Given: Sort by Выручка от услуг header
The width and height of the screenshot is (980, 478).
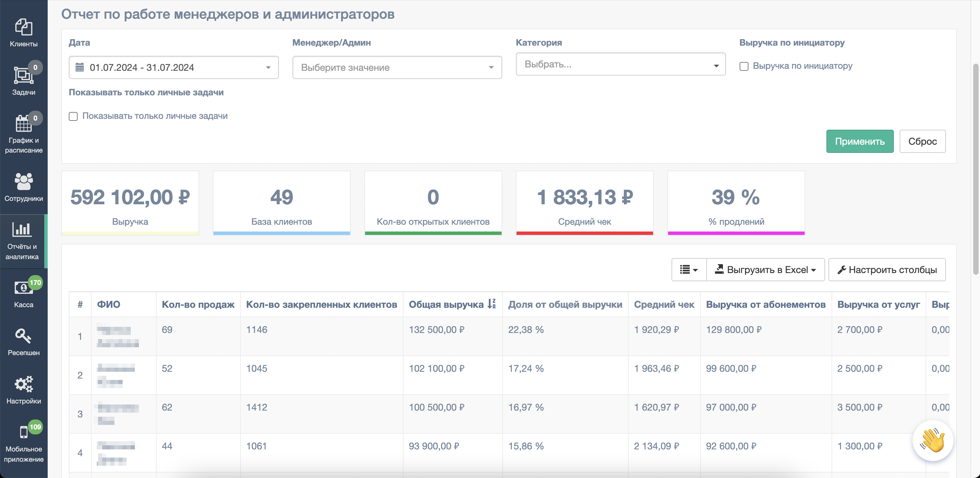Looking at the screenshot, I should 879,304.
